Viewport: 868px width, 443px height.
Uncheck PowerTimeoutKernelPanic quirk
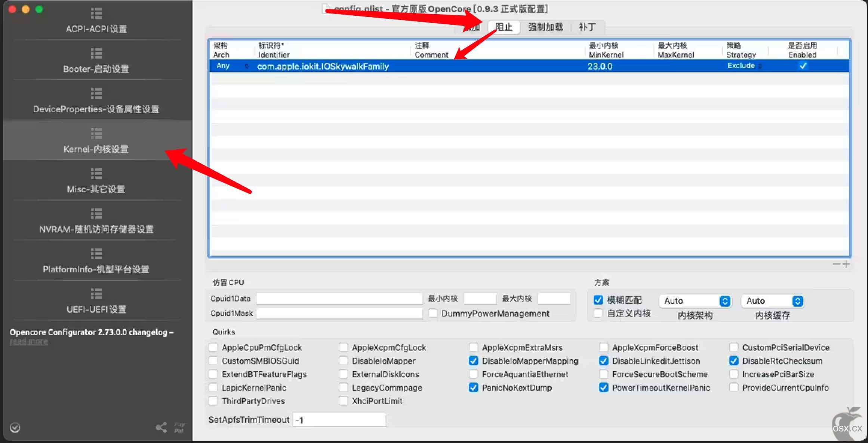click(603, 388)
